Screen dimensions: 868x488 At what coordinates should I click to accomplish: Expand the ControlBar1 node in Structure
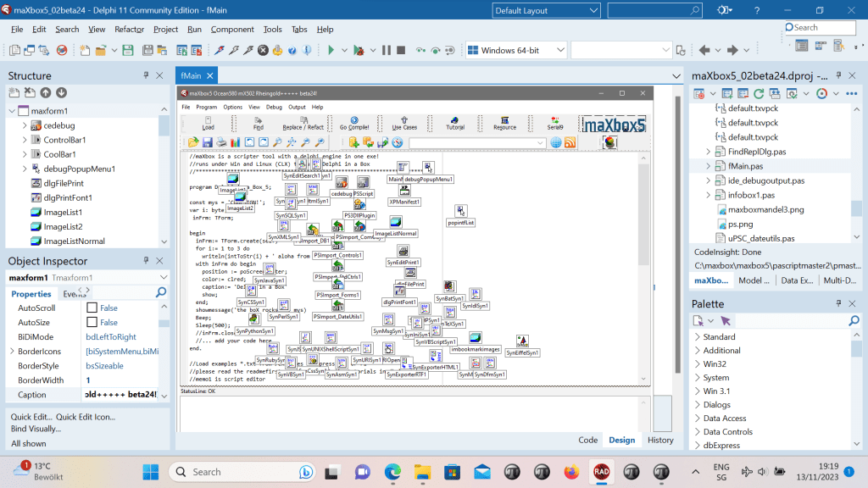[x=25, y=140]
